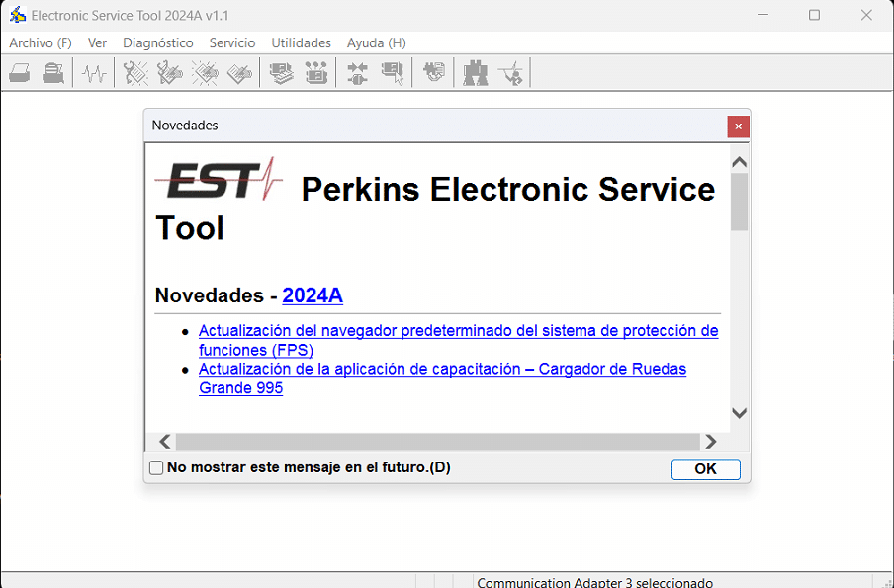Enable 'No mostrar este mensaje en el futuro'

click(155, 466)
